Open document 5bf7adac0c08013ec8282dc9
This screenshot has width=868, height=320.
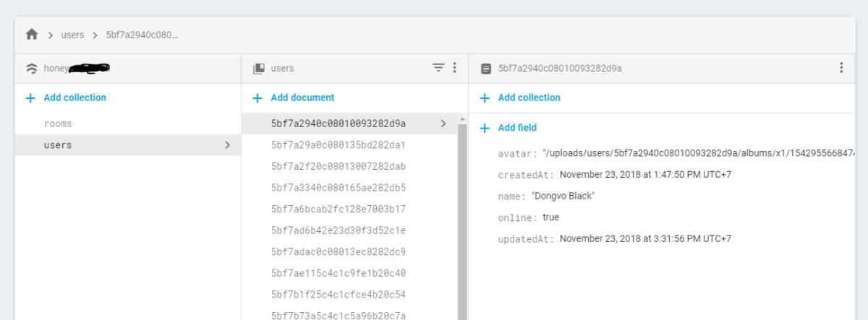click(x=338, y=252)
